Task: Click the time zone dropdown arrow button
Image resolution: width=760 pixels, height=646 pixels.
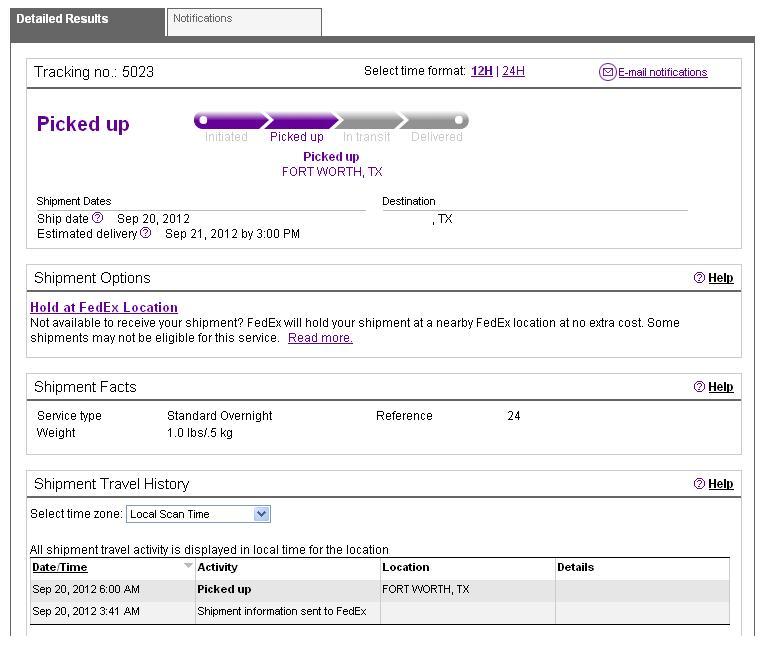Action: point(261,514)
